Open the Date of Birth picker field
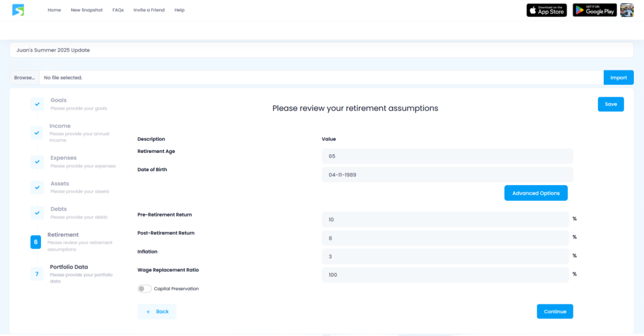644x336 pixels. click(x=447, y=175)
